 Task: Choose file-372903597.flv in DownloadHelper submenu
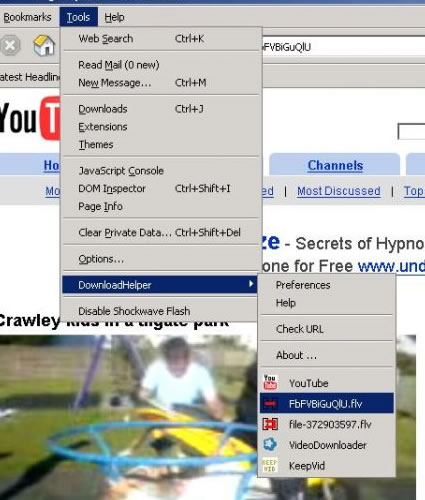tap(327, 424)
